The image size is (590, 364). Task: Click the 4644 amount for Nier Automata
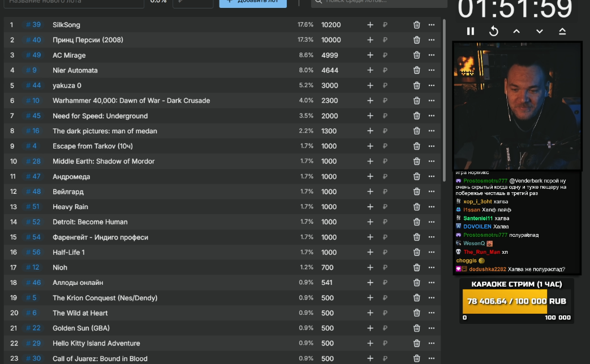click(330, 70)
